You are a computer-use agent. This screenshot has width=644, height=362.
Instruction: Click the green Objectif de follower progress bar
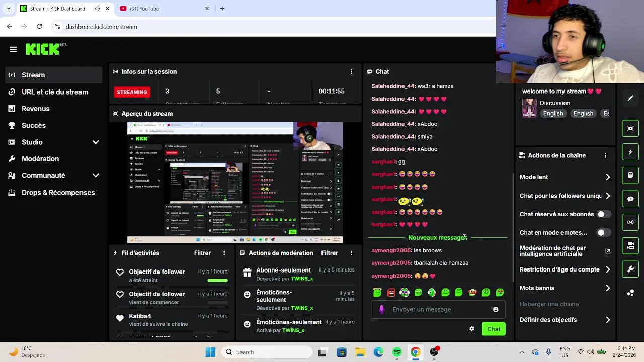[x=218, y=280]
